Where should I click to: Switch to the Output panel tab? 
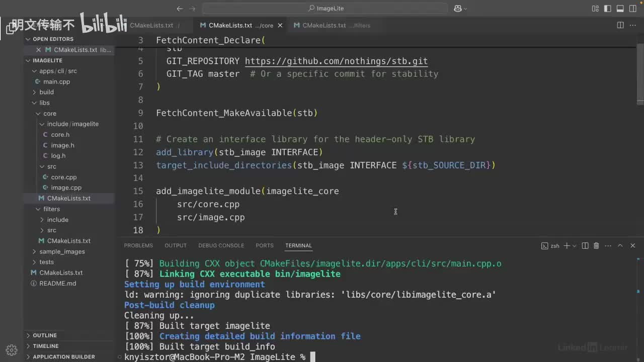[176, 246]
